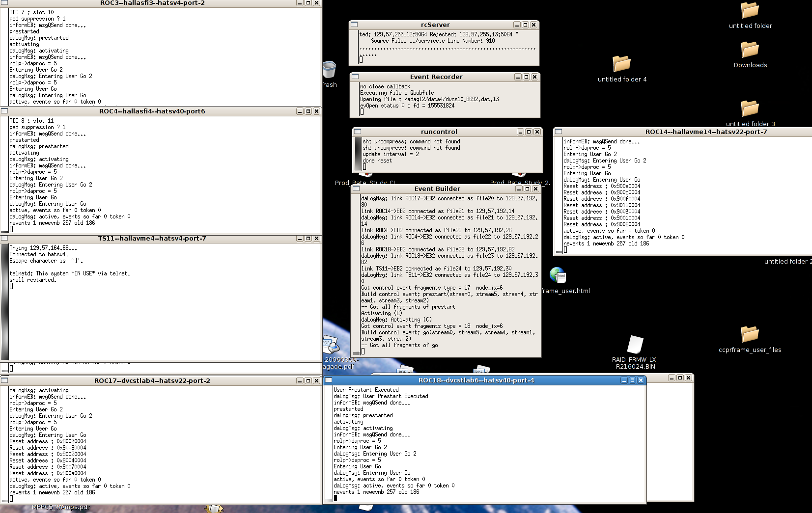Focus the Event Builder title bar
The width and height of the screenshot is (812, 513).
pos(437,189)
